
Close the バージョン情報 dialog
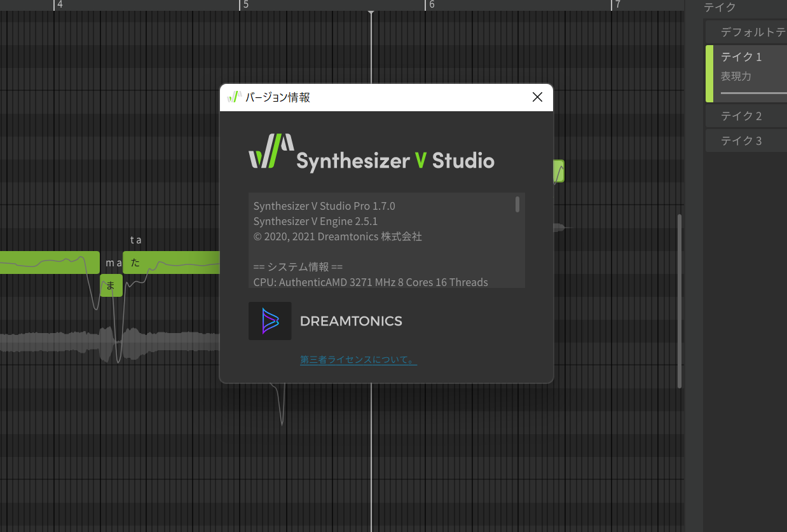[x=537, y=97]
